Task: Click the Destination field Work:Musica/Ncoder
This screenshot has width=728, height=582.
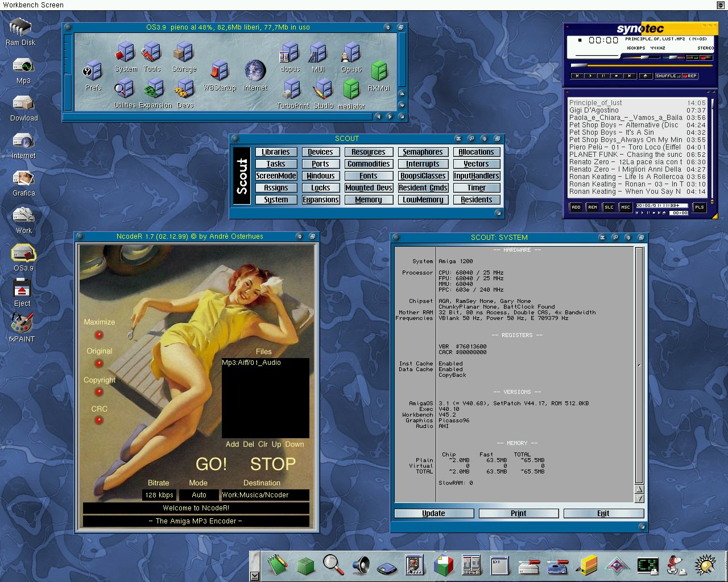Action: 265,495
